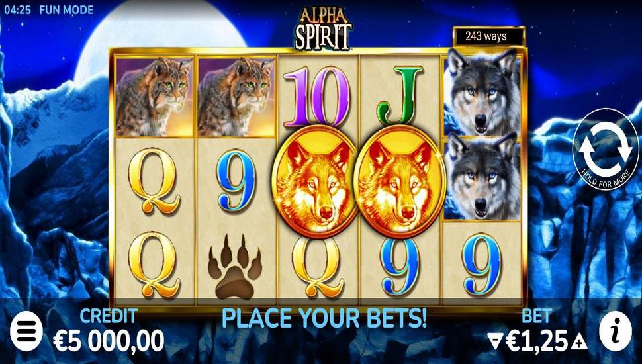
Task: Select the top grey wolf symbol
Action: pos(482,92)
